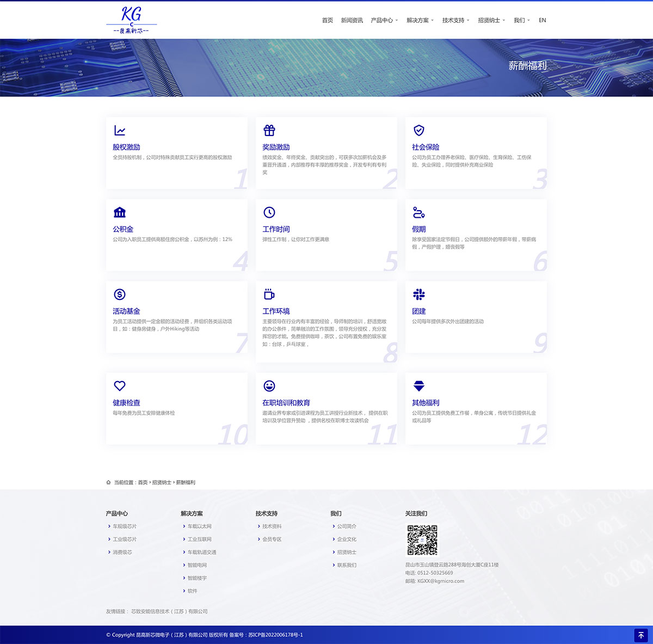Click the heart health check icon
653x644 pixels.
pyautogui.click(x=120, y=386)
